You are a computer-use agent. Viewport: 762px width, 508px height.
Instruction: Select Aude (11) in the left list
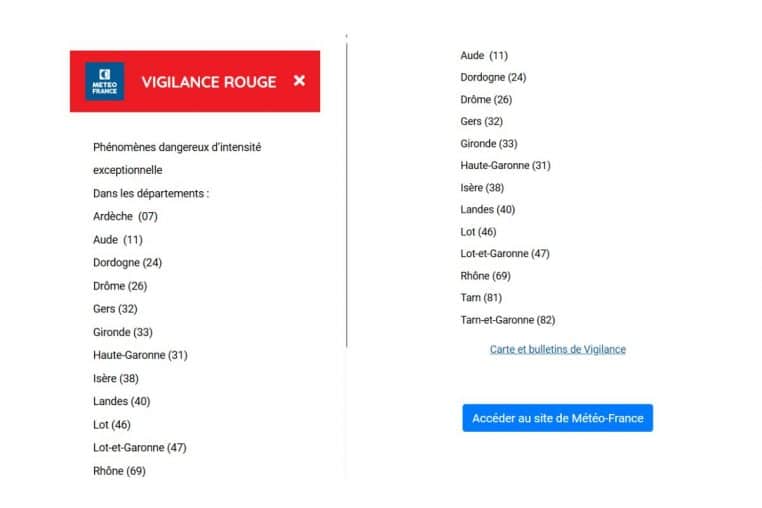[117, 240]
